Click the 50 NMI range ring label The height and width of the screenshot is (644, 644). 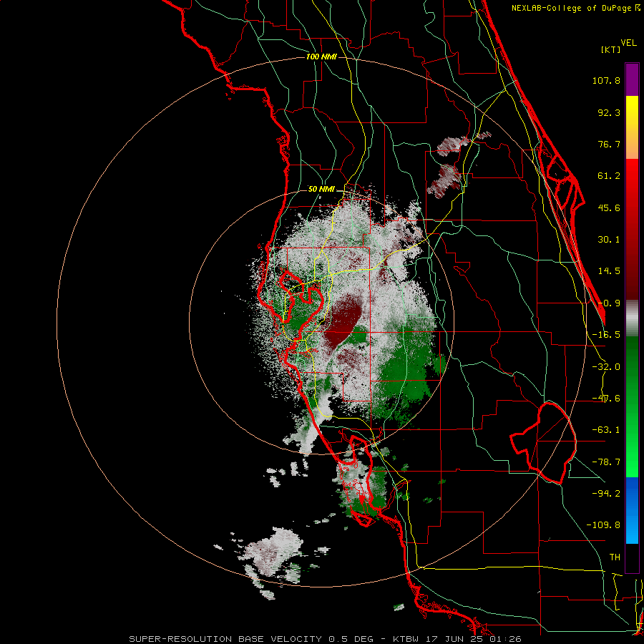[321, 189]
